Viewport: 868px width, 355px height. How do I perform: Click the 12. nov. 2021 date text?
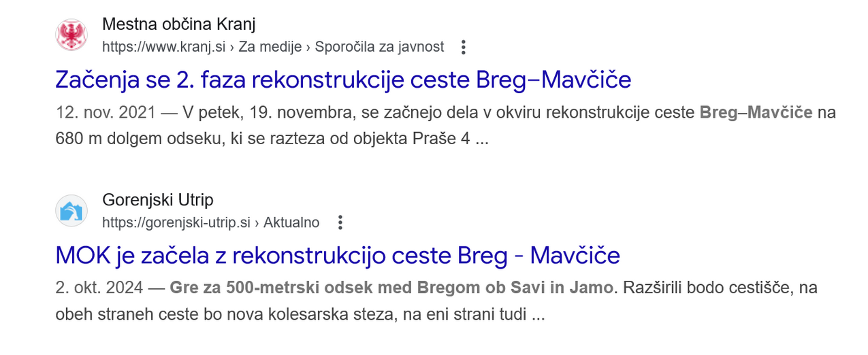106,113
